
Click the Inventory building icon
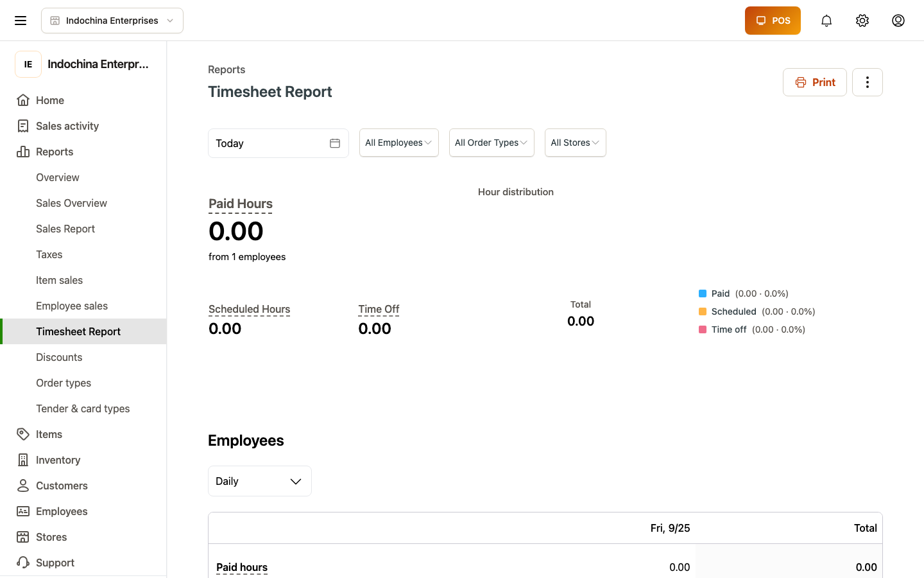click(23, 460)
